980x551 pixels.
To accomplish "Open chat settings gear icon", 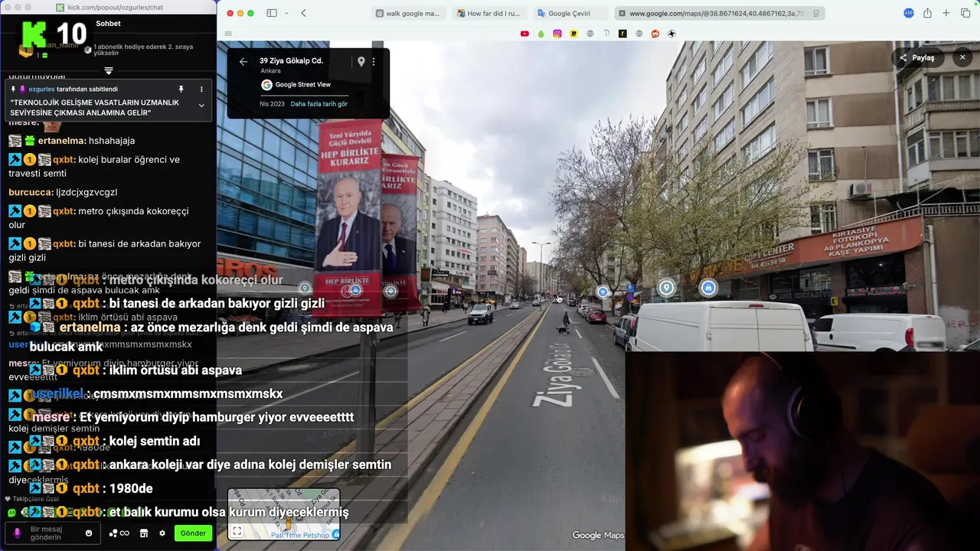I will 162,533.
